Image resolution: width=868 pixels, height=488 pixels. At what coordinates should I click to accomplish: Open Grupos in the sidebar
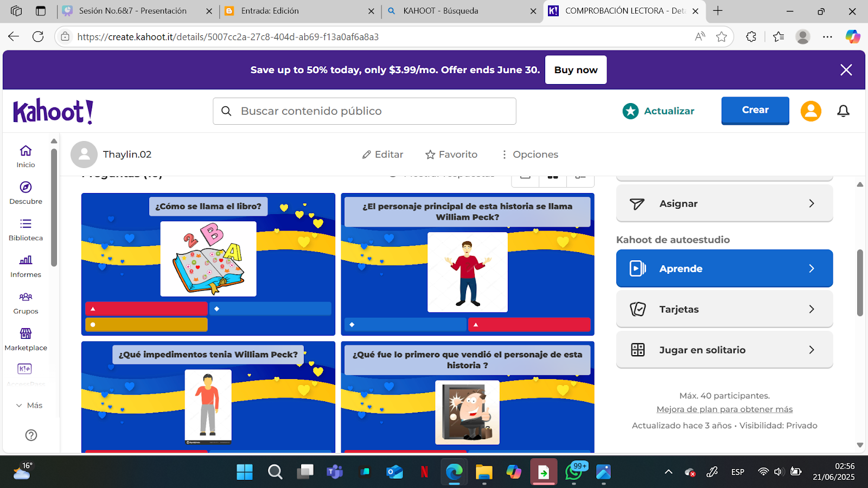tap(25, 303)
